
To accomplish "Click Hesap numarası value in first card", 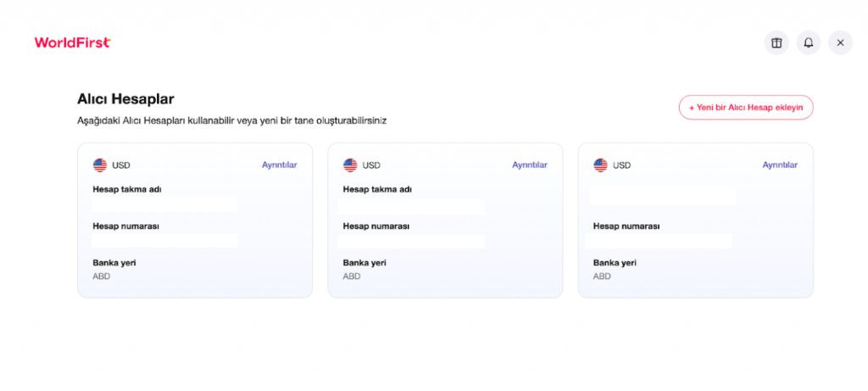I will pos(164,240).
